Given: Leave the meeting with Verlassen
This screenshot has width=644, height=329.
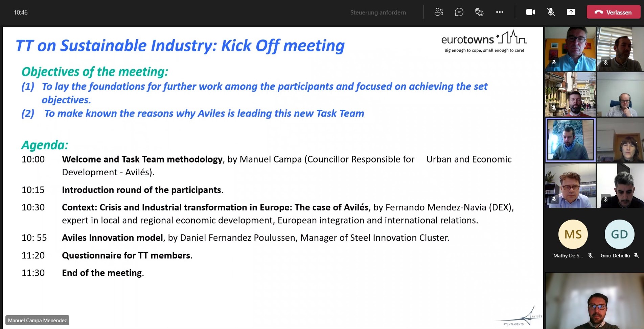Looking at the screenshot, I should (x=614, y=12).
